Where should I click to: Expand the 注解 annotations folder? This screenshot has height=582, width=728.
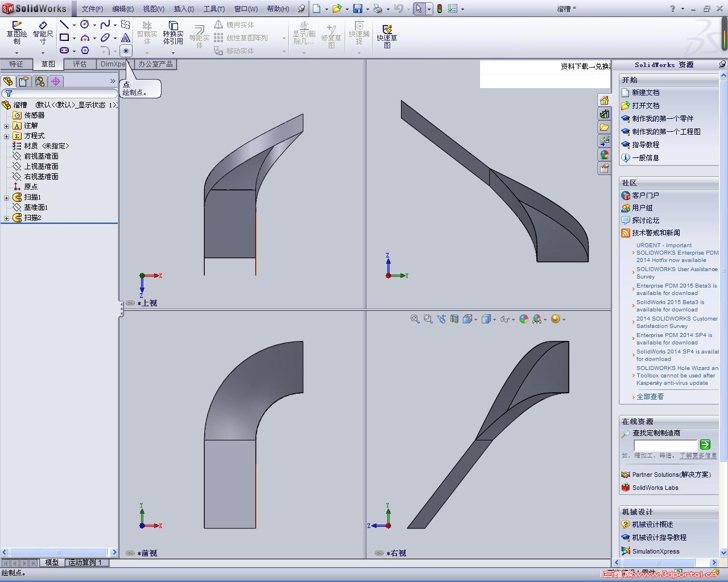[6, 126]
